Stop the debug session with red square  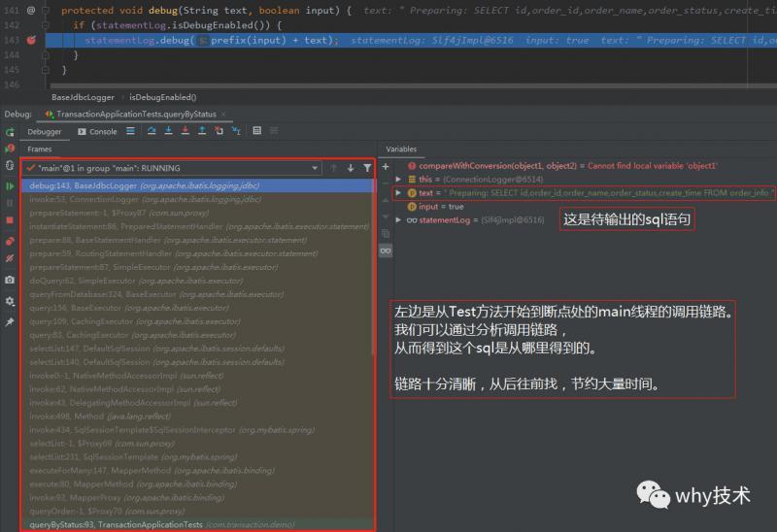[x=10, y=220]
